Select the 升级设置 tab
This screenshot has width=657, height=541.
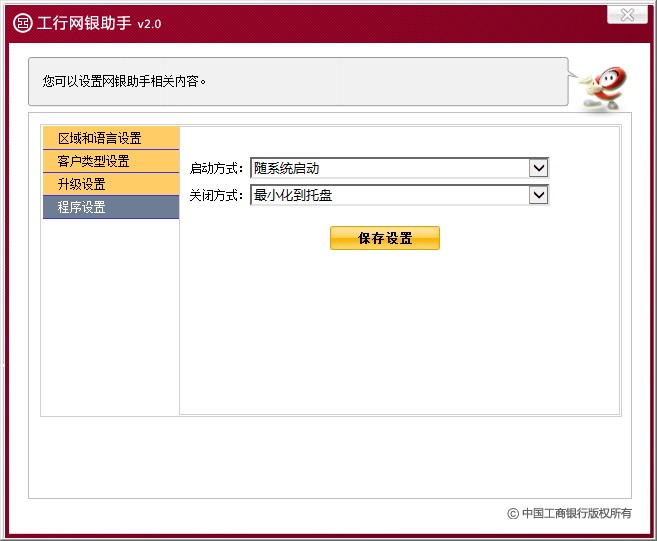(x=111, y=184)
